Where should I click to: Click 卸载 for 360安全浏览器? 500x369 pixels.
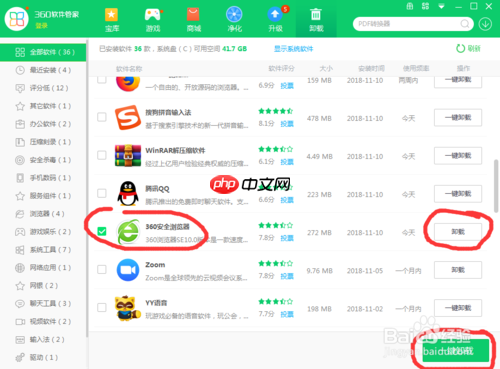click(458, 232)
